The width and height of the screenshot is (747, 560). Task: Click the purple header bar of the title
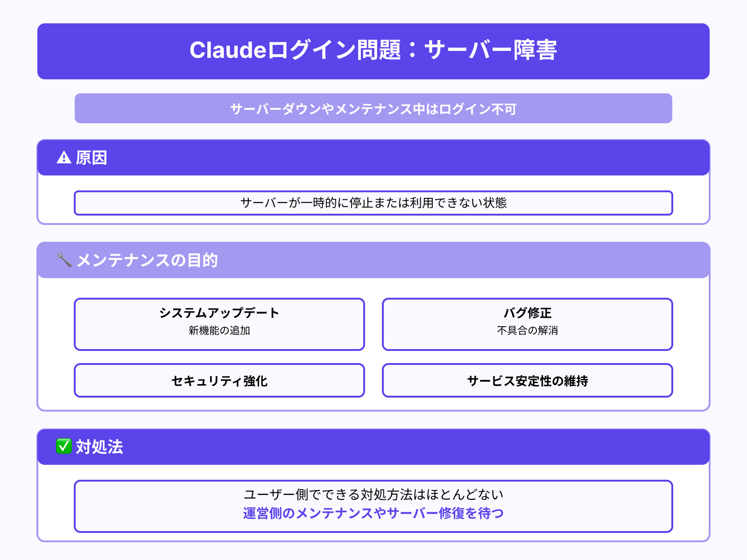point(373,50)
